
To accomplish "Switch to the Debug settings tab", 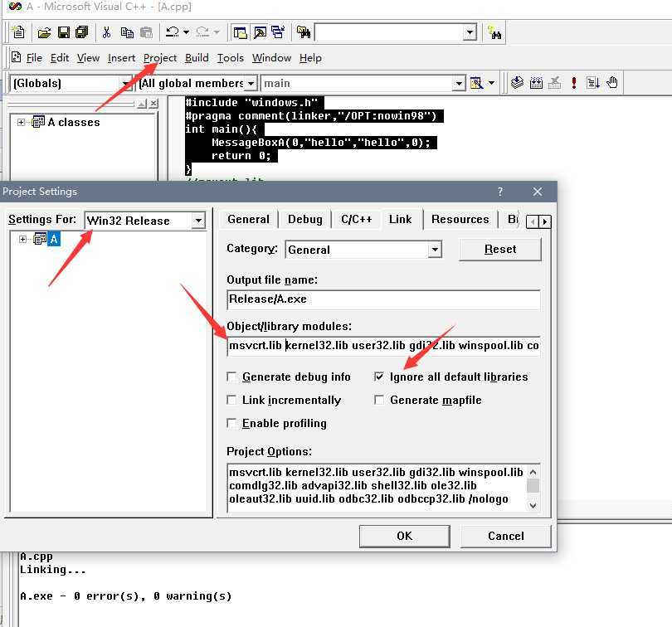I will tap(305, 220).
